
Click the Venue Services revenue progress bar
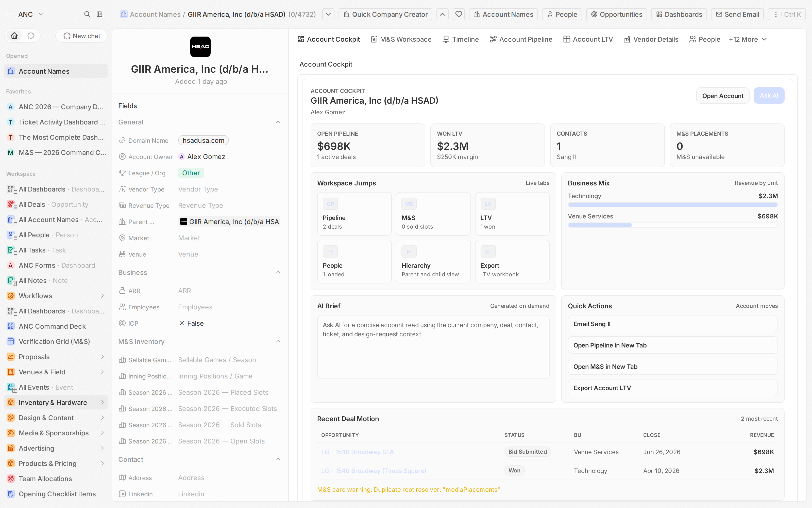(673, 225)
